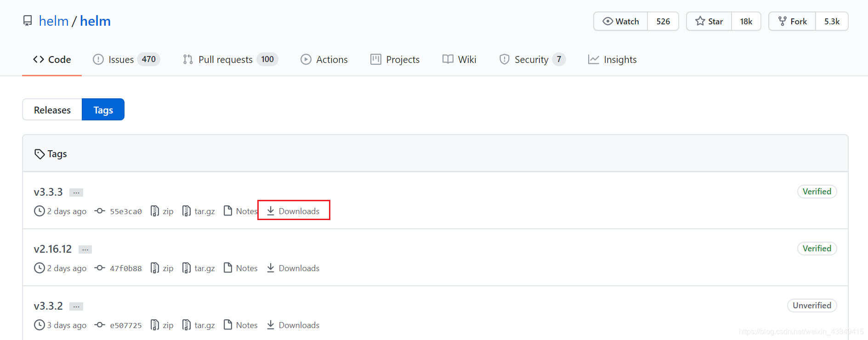Click the Verified badge for v3.3.3
868x340 pixels.
click(817, 192)
